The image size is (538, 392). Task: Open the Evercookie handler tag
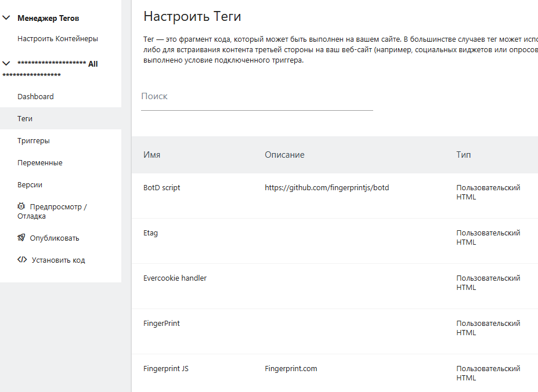(175, 278)
